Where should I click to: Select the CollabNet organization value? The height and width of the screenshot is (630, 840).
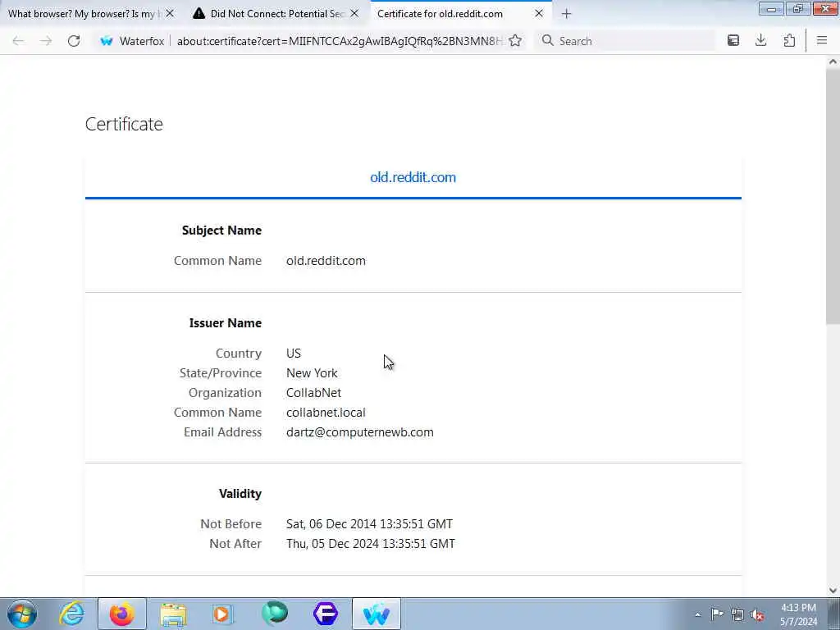point(313,393)
